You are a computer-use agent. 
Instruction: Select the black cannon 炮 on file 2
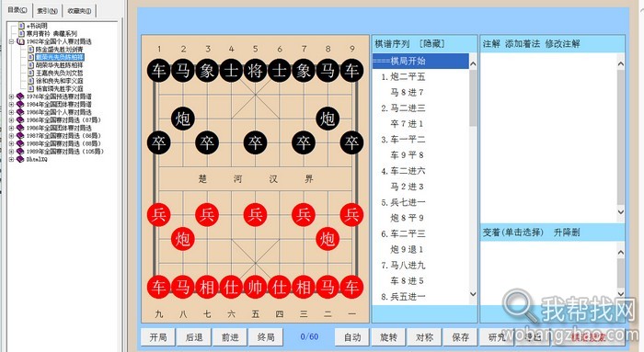coord(183,119)
